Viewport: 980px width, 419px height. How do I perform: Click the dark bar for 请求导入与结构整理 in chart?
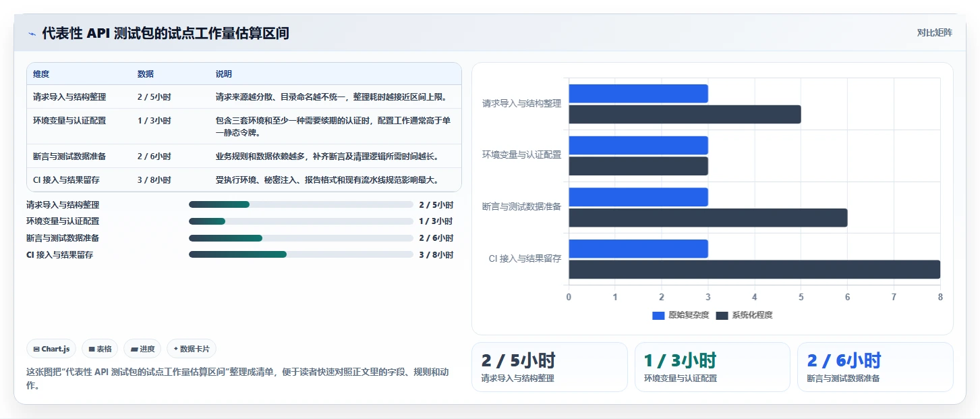pyautogui.click(x=685, y=114)
